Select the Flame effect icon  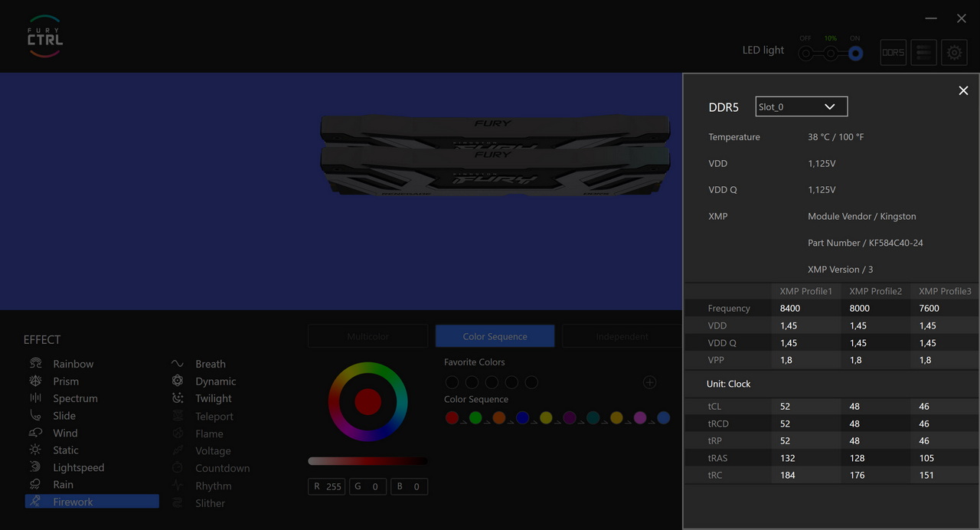[178, 433]
